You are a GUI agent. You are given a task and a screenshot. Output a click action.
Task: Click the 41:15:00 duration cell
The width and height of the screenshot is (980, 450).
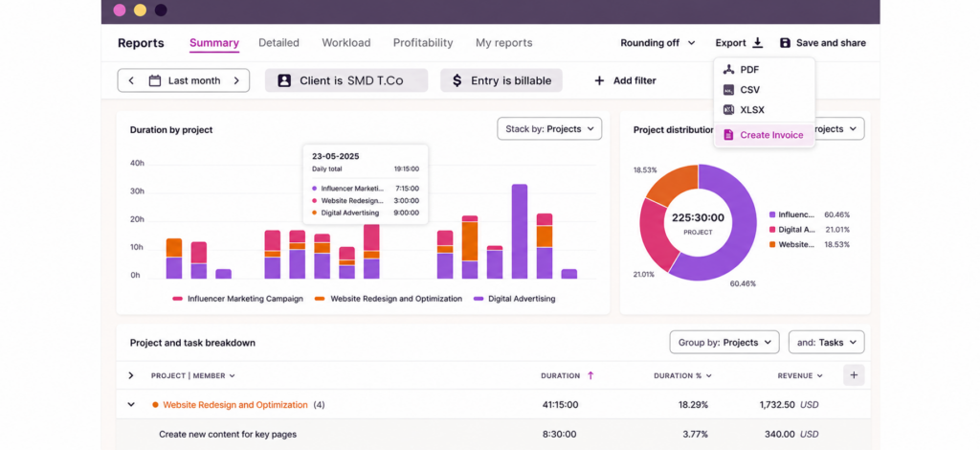560,404
